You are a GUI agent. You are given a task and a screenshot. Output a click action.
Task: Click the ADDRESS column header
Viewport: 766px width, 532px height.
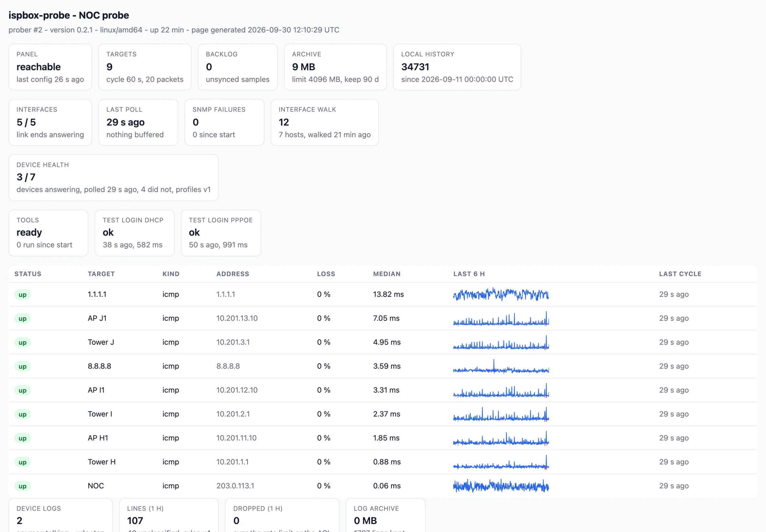click(233, 274)
